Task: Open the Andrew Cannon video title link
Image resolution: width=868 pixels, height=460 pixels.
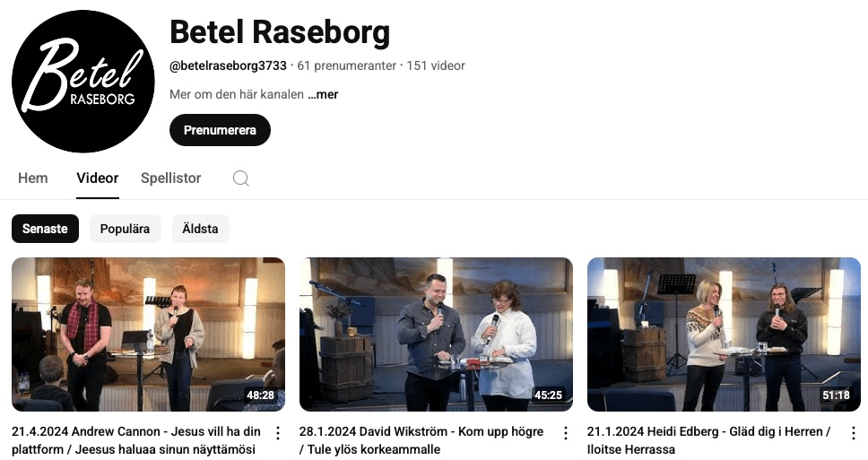Action: click(136, 440)
